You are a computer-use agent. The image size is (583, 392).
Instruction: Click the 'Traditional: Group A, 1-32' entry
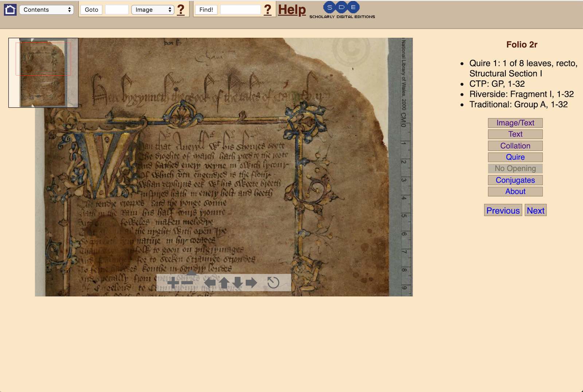[x=519, y=104]
